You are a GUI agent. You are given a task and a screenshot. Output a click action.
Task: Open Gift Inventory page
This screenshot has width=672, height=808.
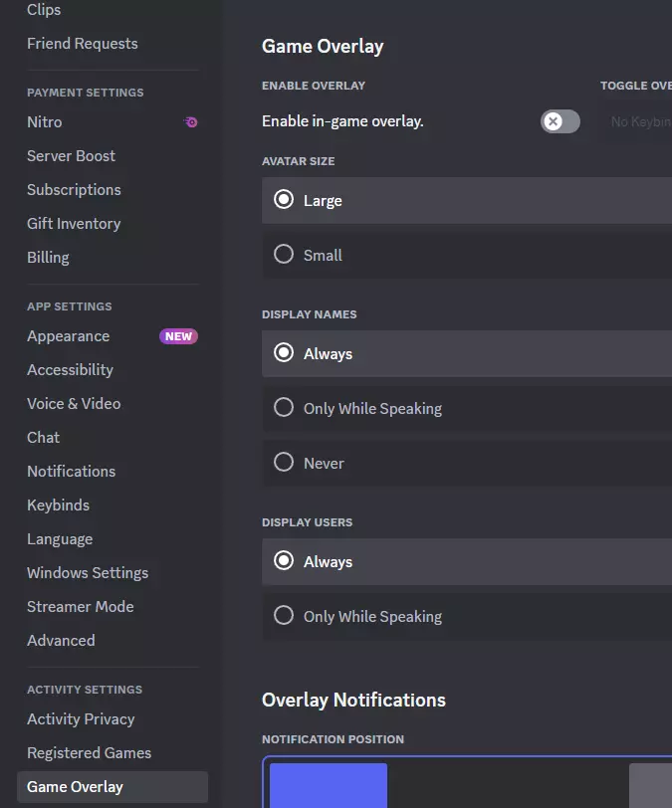(74, 224)
